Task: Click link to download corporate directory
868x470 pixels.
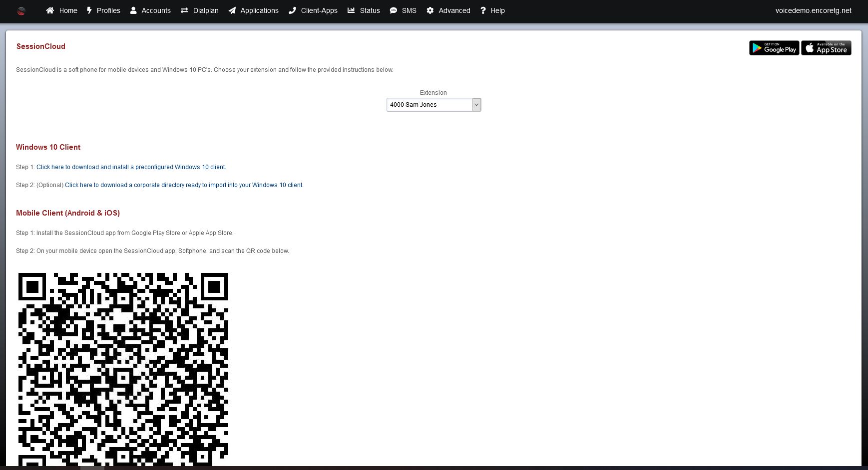Action: [x=184, y=185]
